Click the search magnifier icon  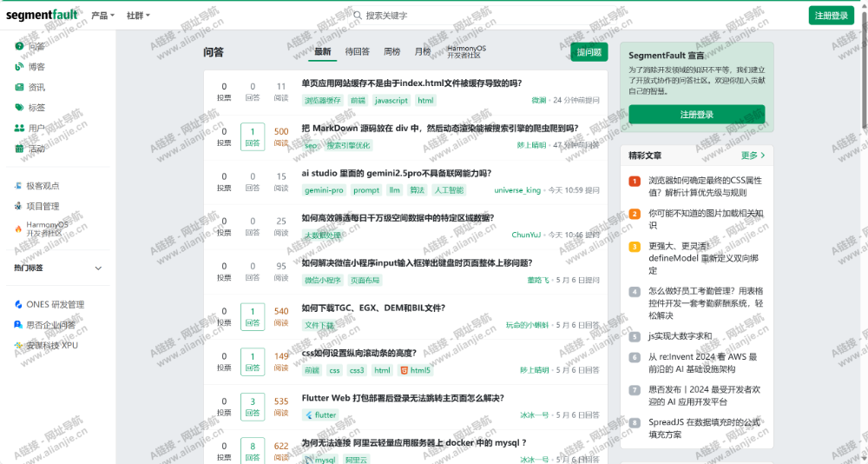(x=358, y=16)
